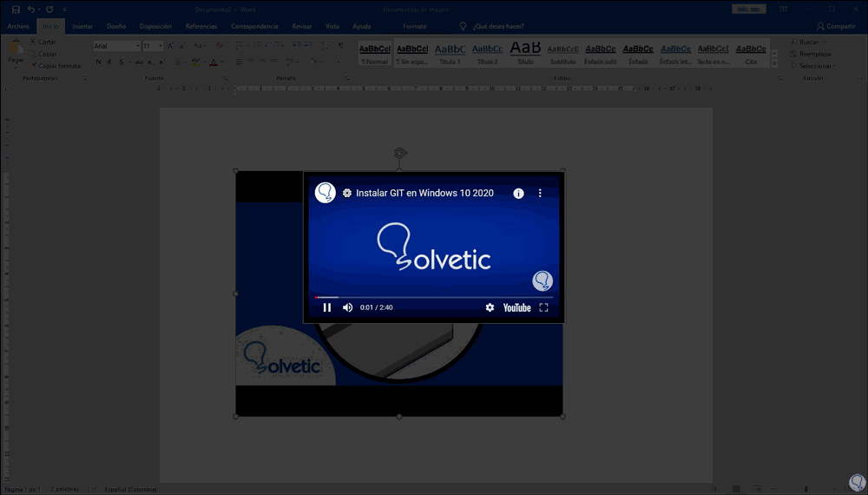Increase font size with the grow font icon

click(x=170, y=46)
